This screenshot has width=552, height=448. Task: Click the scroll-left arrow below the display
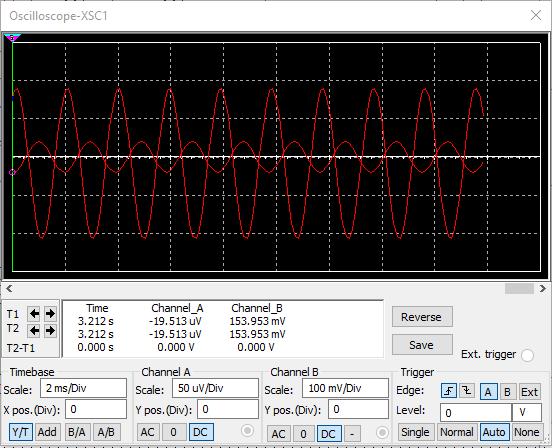click(9, 289)
